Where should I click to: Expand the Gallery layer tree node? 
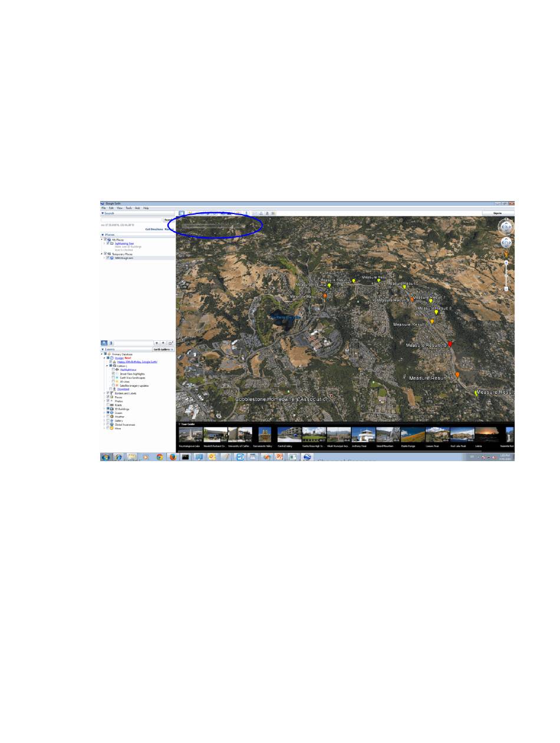[104, 420]
